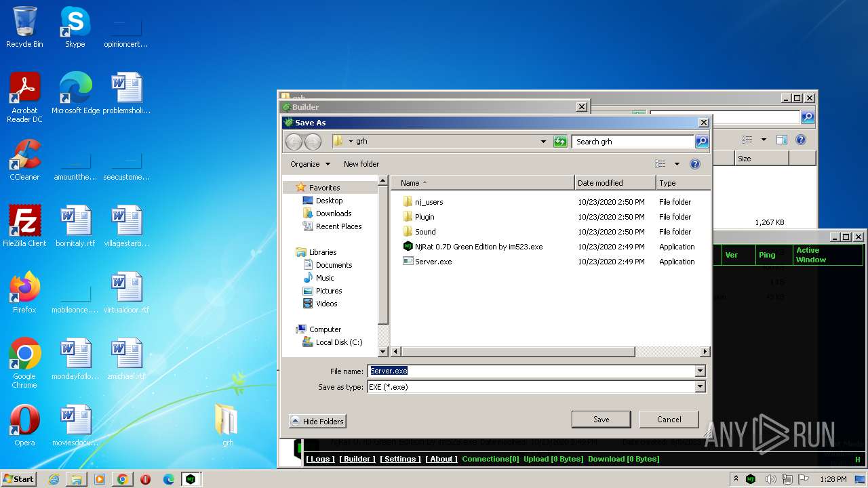Open the Save as type combo box

536,387
